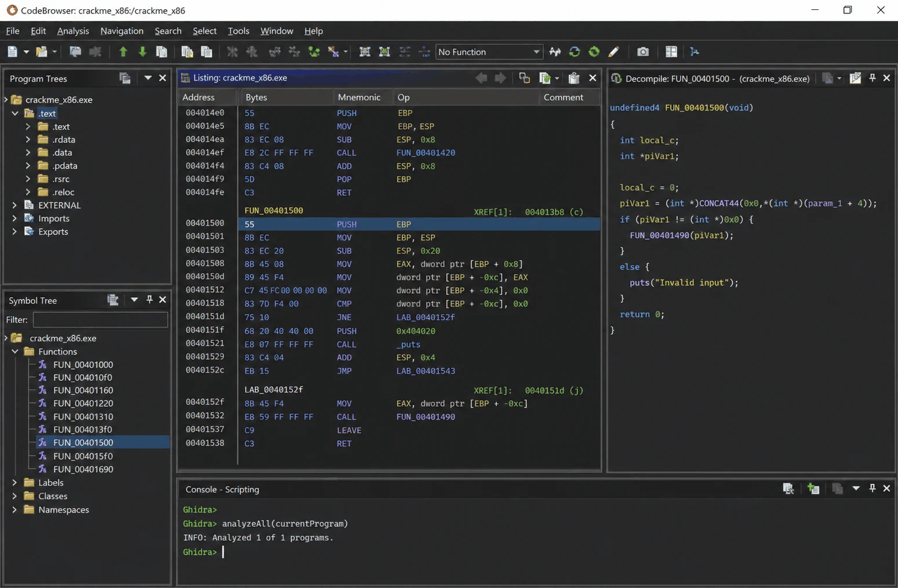Close the Listing panel
Viewport: 898px width, 588px height.
[x=592, y=78]
